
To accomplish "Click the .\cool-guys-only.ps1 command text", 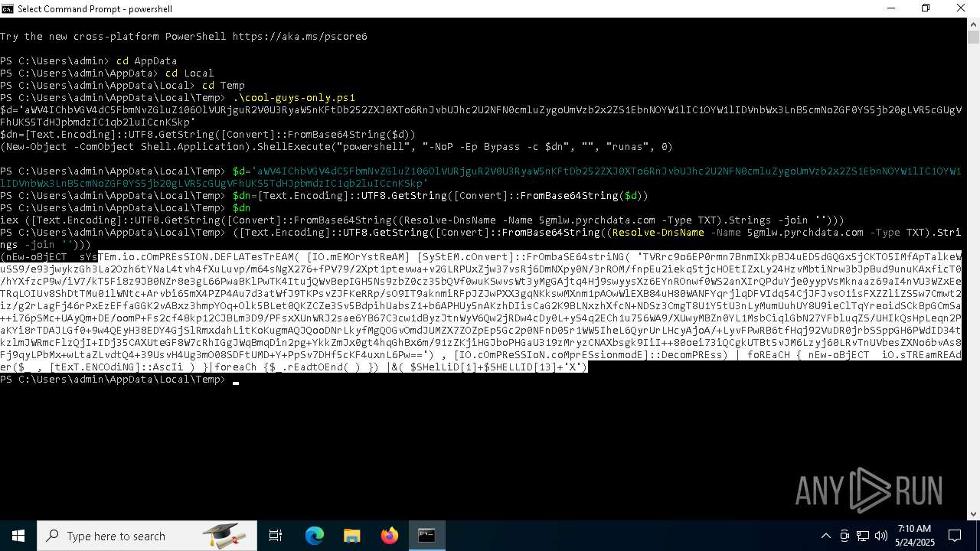I will point(294,98).
